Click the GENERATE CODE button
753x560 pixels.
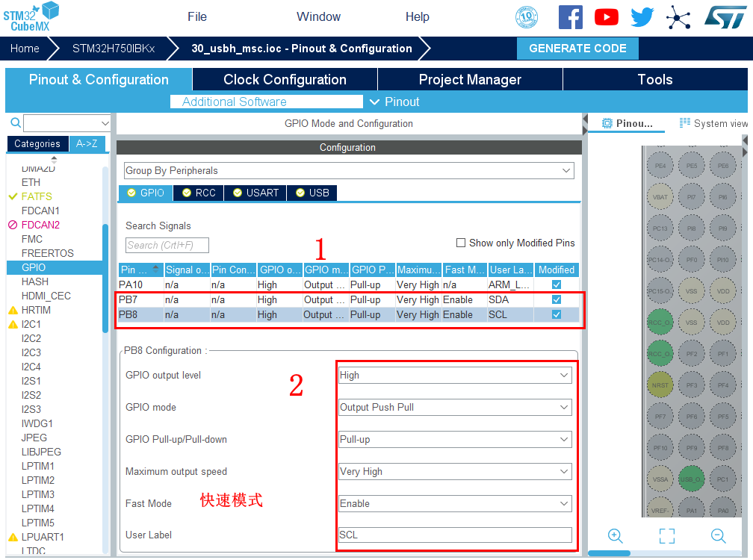577,49
